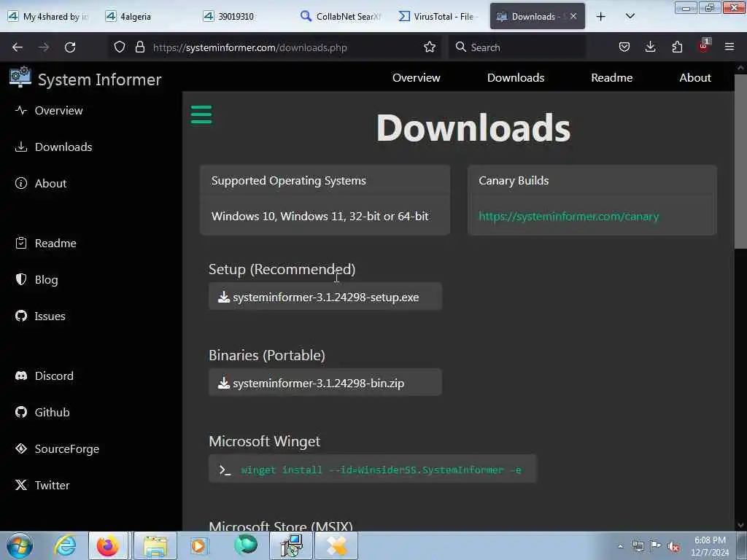Screen dimensions: 747x560
Task: Switch to the 39019310 tab
Action: [244, 17]
